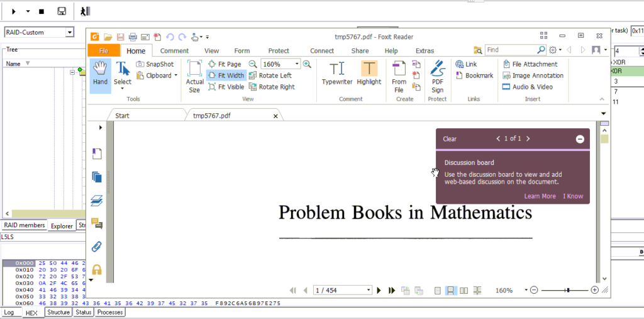This screenshot has height=319, width=644.
Task: Toggle continuous page view mode
Action: tap(450, 291)
